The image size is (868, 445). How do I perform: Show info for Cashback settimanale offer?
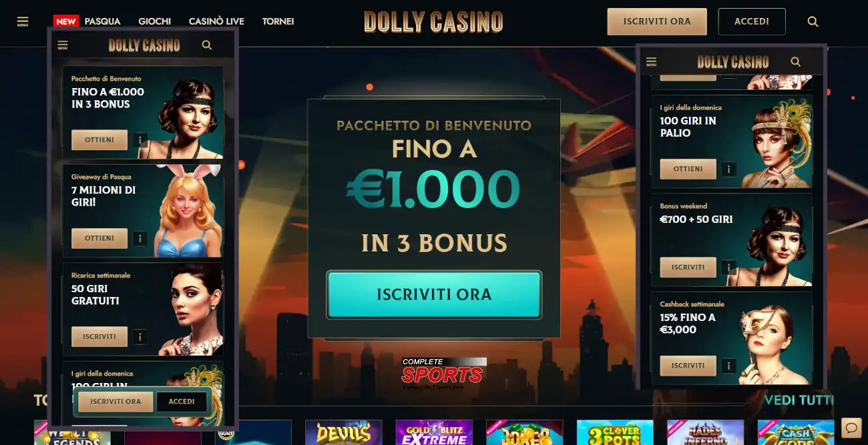(x=728, y=366)
